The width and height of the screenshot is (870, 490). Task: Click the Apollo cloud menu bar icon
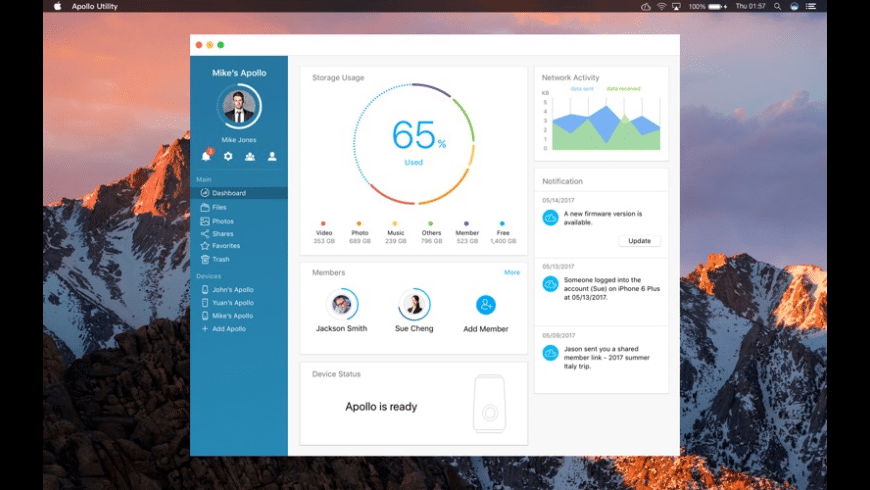tap(646, 7)
